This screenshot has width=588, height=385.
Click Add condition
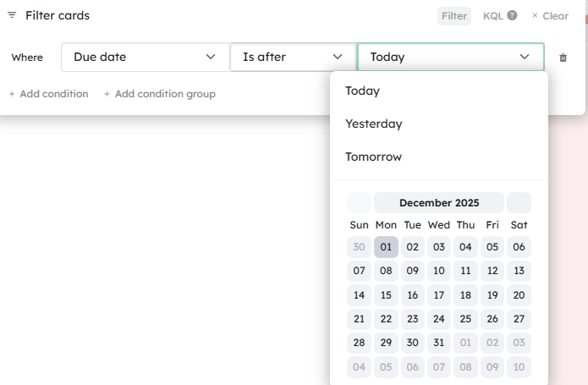(48, 94)
